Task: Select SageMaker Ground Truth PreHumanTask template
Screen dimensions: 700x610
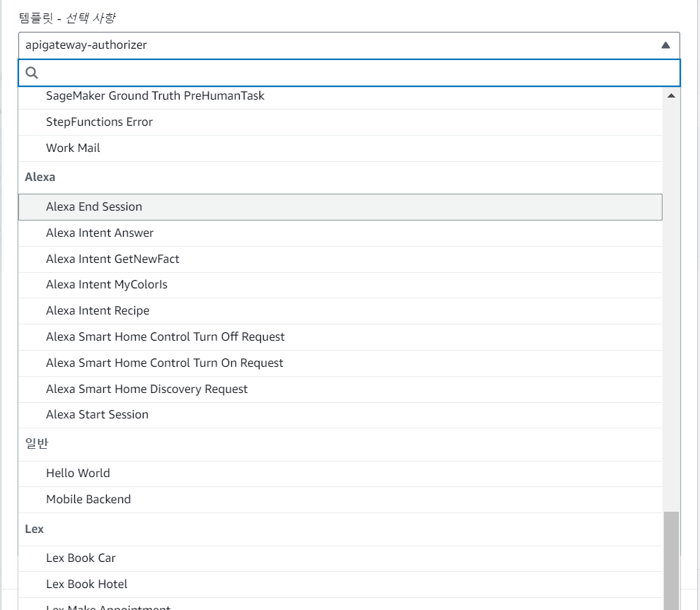Action: (340, 96)
